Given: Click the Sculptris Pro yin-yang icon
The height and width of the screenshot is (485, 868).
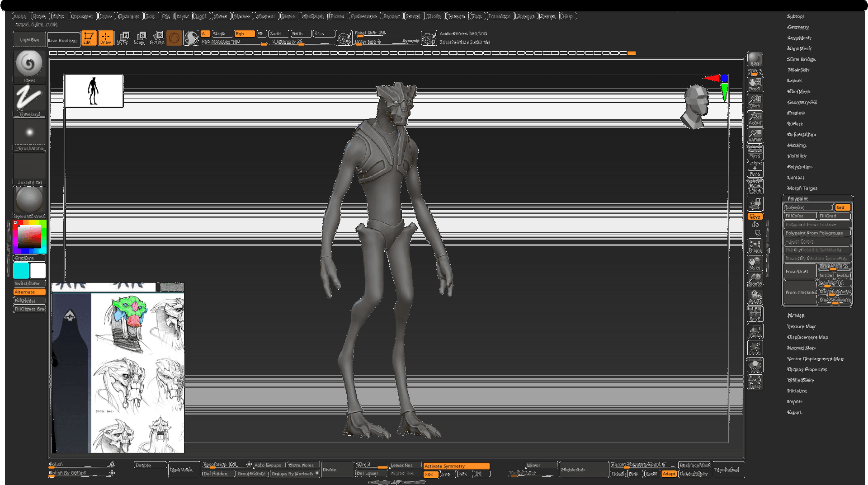Looking at the screenshot, I should click(191, 38).
